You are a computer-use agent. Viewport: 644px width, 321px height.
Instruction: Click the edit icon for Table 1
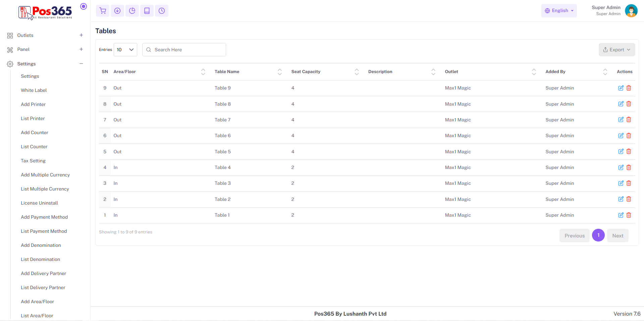621,215
